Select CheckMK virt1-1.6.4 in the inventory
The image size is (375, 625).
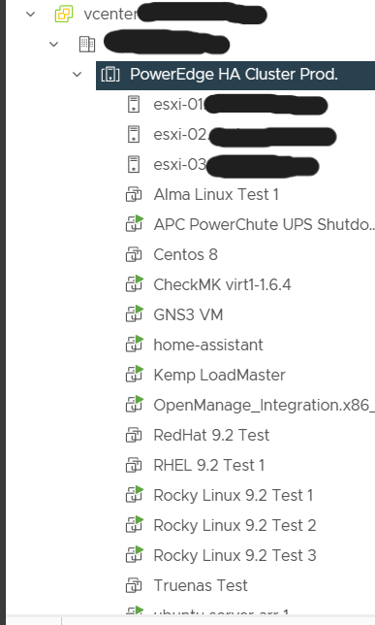coord(222,285)
